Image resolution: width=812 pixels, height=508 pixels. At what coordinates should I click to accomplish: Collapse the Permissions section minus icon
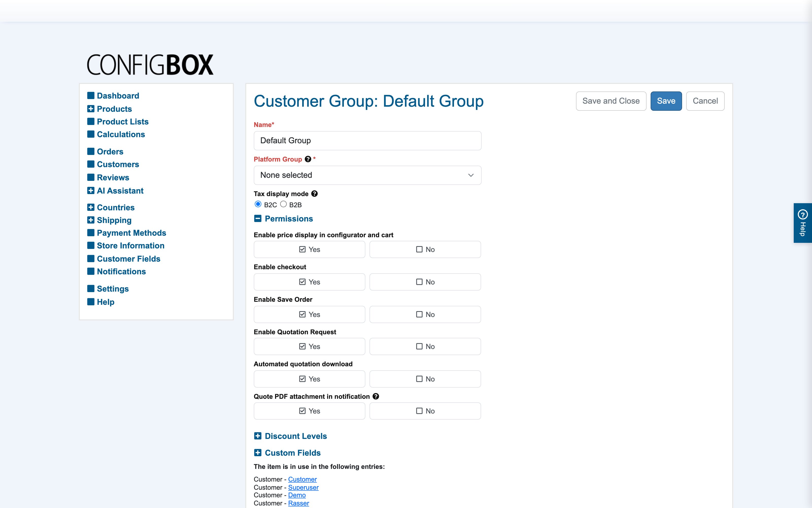pos(258,219)
